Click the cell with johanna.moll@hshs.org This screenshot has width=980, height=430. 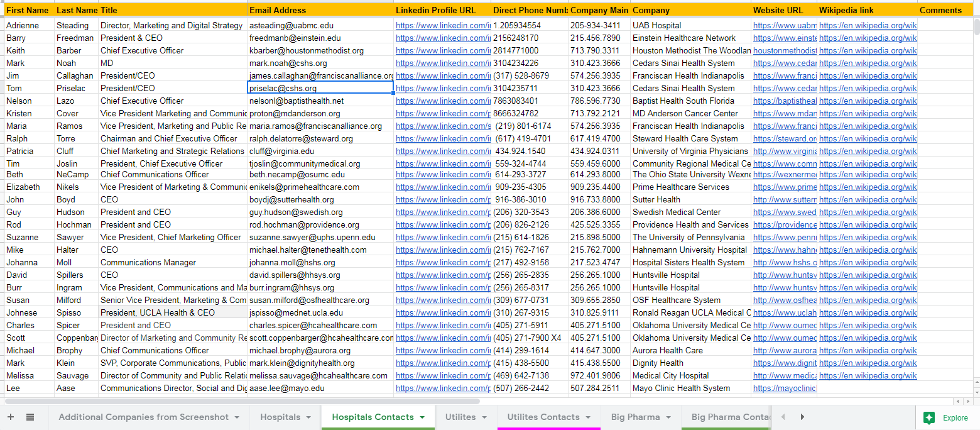[x=320, y=262]
